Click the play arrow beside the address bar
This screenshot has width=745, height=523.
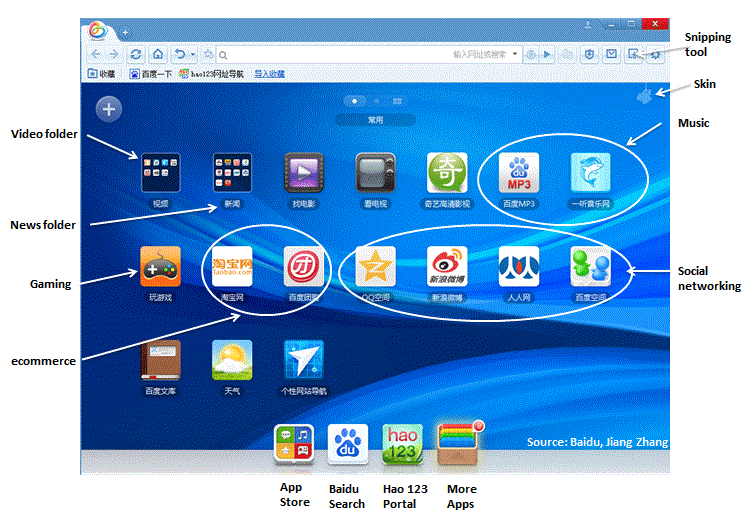point(547,55)
